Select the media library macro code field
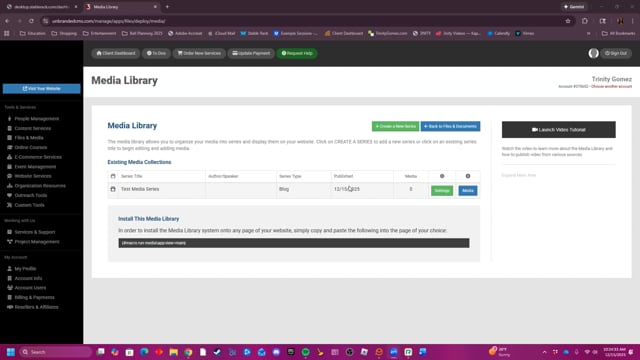Screen dimensions: 640x360 click(x=294, y=243)
